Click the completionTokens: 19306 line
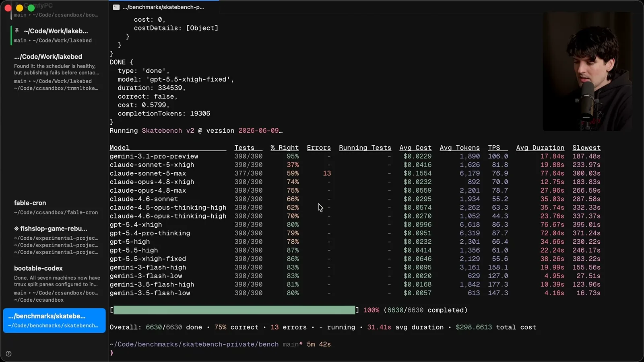The width and height of the screenshot is (644, 362). coord(164,114)
